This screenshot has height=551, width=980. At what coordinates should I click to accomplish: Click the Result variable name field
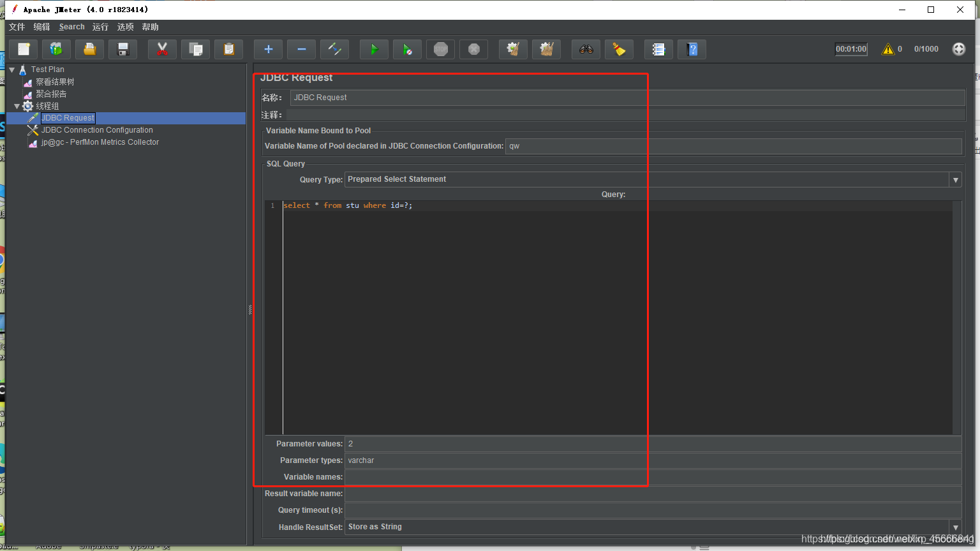tap(653, 494)
